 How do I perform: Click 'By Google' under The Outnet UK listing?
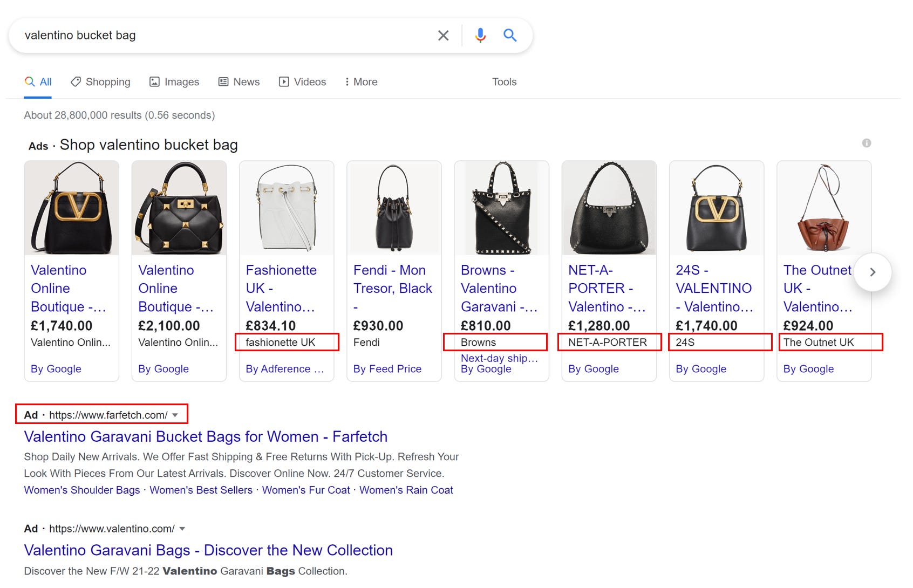(808, 369)
